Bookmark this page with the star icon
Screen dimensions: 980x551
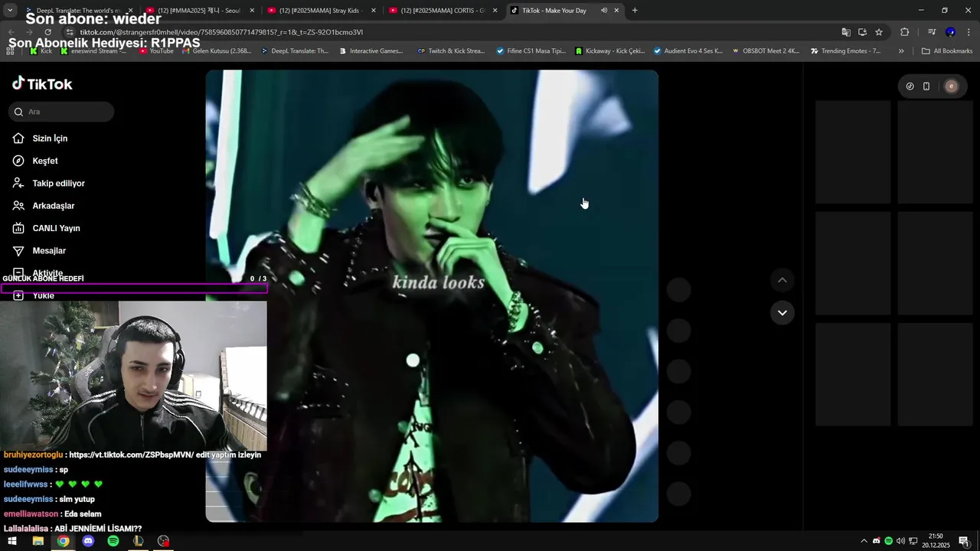click(x=879, y=32)
